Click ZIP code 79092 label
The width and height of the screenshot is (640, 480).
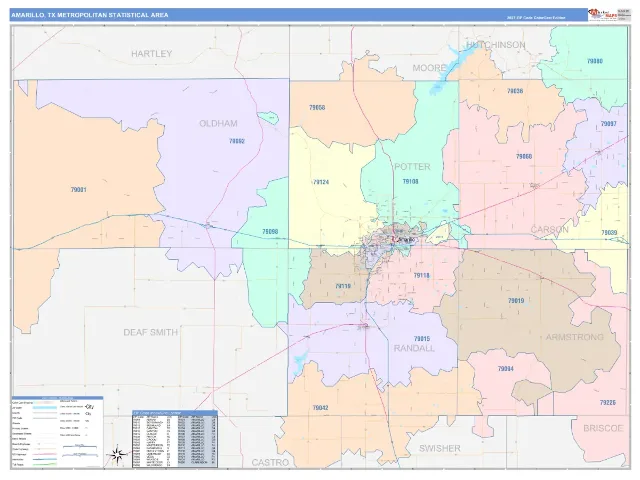coord(237,141)
